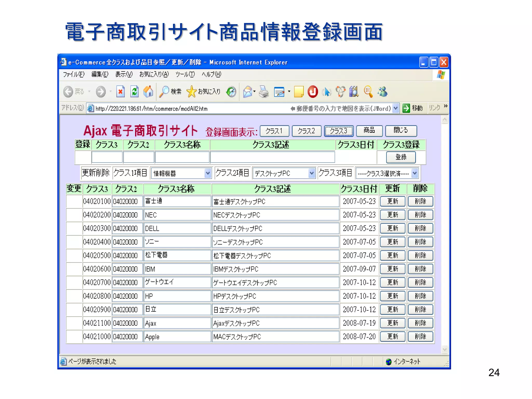Viewport: 532px width, 399px height.
Task: Click the Refresh page icon
Action: [x=134, y=92]
